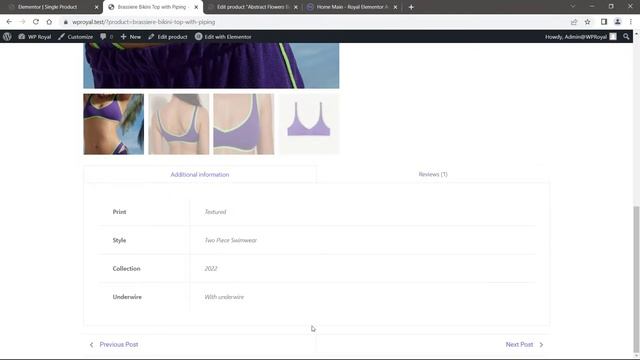Click the main product image

[x=211, y=65]
